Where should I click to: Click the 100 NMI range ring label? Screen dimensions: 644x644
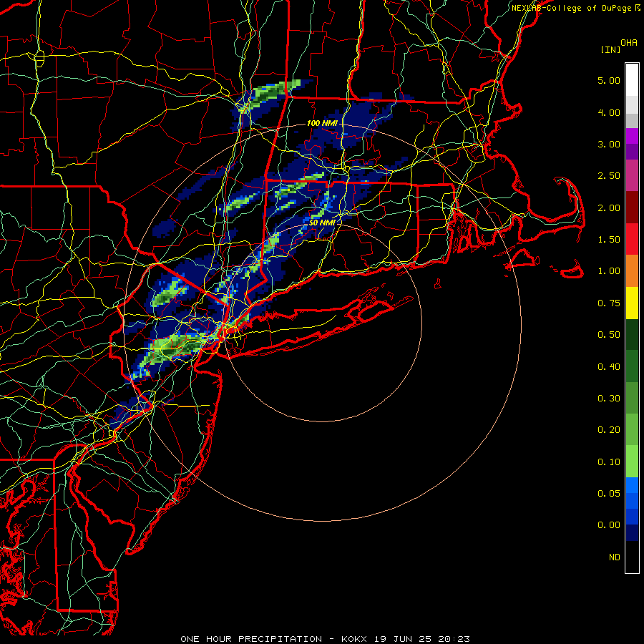click(322, 123)
